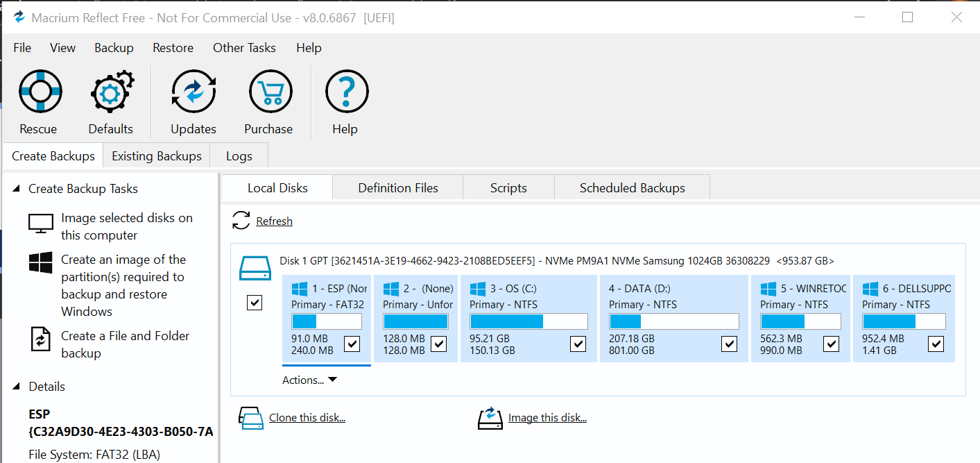Open the File menu

[22, 48]
